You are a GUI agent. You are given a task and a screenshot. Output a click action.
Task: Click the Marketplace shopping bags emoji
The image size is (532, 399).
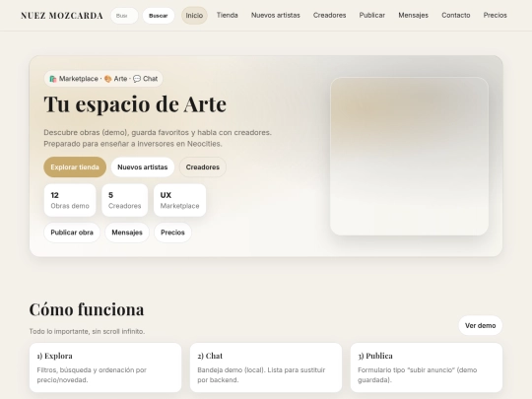click(53, 79)
